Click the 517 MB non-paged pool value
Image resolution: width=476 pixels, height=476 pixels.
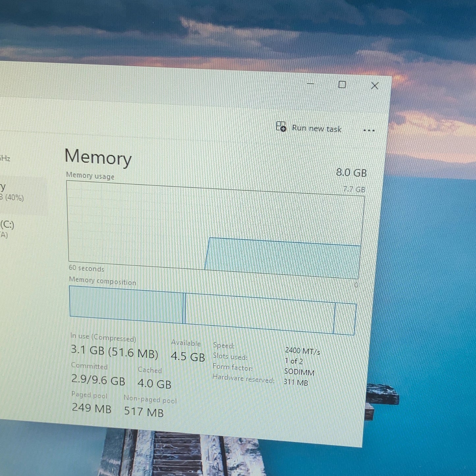[x=144, y=412]
